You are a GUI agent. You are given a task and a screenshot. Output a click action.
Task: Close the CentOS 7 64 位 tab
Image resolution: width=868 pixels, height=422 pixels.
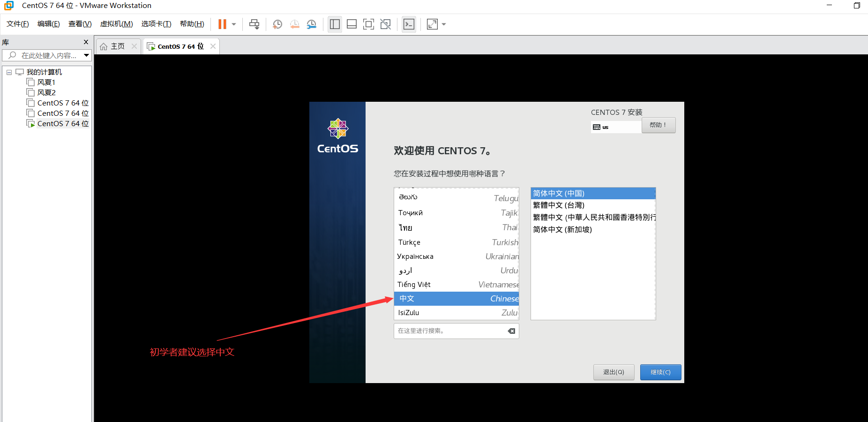(213, 46)
